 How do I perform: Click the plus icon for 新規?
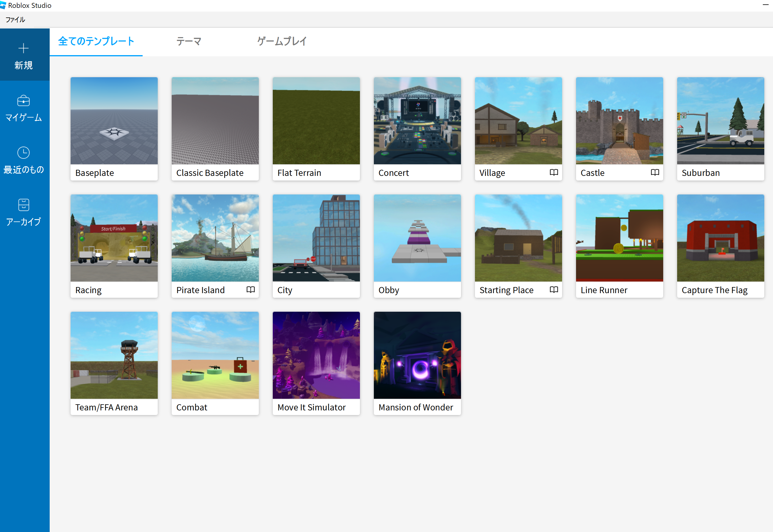tap(23, 48)
